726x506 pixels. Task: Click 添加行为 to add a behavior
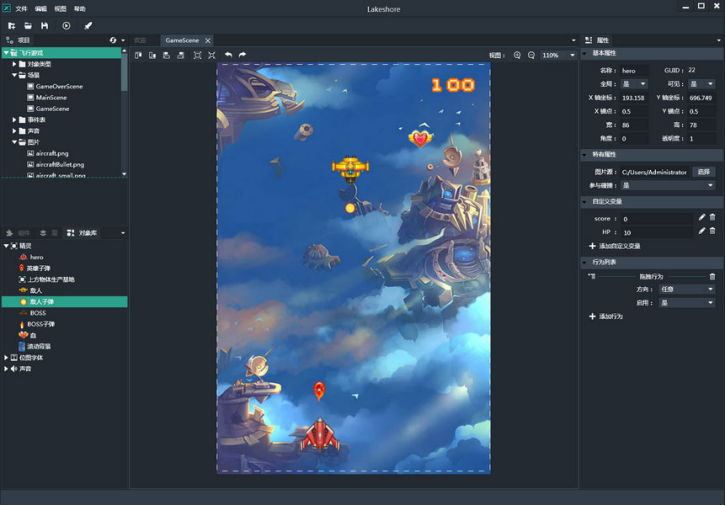click(x=606, y=316)
